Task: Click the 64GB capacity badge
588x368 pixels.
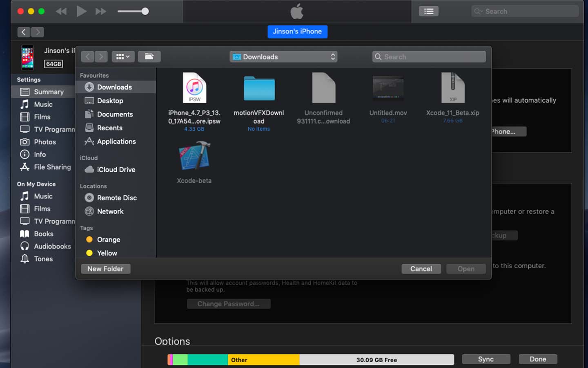Action: pyautogui.click(x=53, y=64)
